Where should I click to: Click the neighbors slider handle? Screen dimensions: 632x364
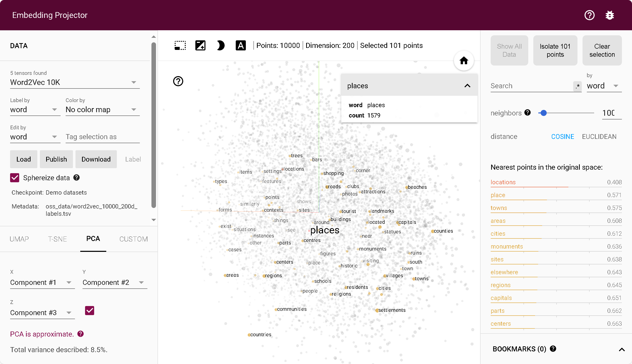(x=544, y=113)
